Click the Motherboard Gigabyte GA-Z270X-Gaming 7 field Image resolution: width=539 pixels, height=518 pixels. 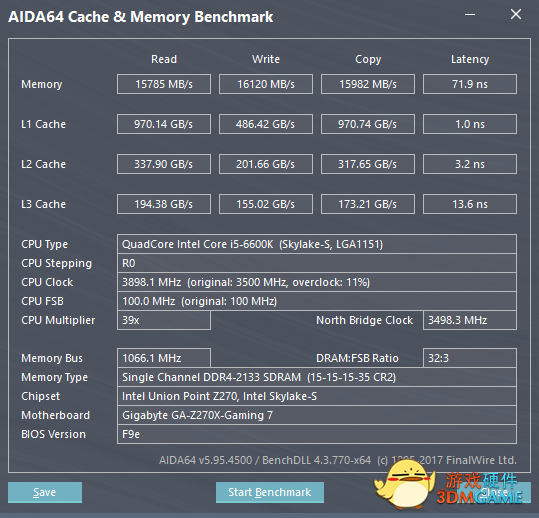(317, 415)
